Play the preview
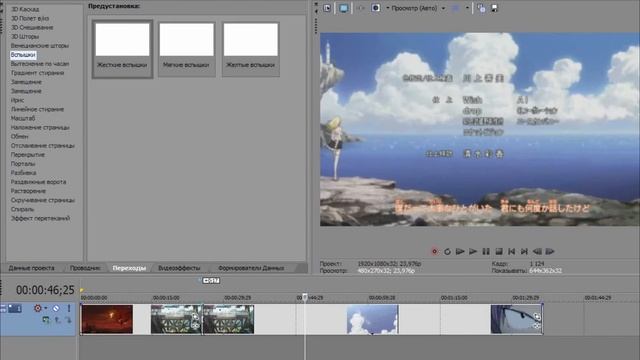This screenshot has width=640, height=360. click(473, 251)
